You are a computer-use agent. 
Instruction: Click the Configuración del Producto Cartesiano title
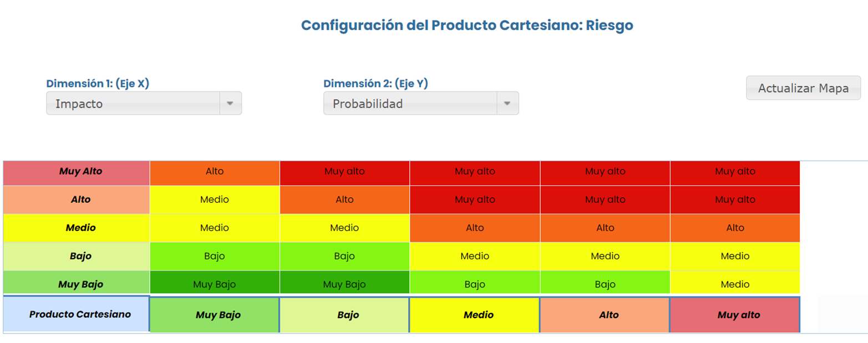467,25
